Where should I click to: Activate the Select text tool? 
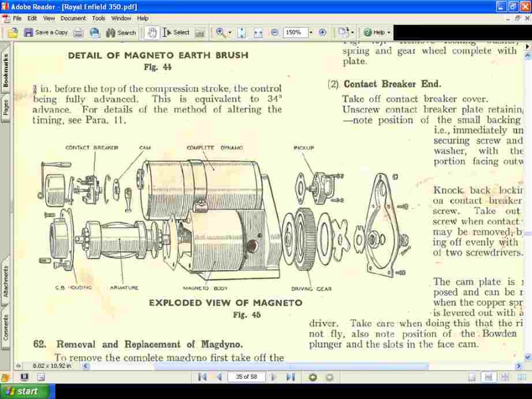tap(176, 33)
